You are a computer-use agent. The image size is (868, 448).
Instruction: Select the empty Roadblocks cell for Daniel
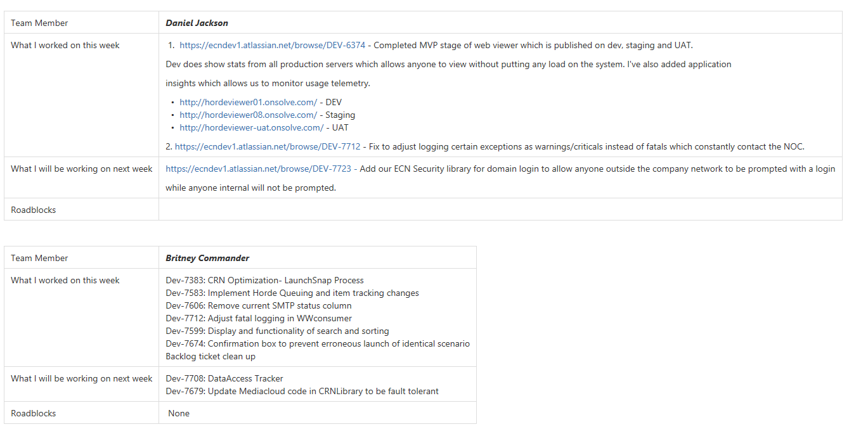500,210
